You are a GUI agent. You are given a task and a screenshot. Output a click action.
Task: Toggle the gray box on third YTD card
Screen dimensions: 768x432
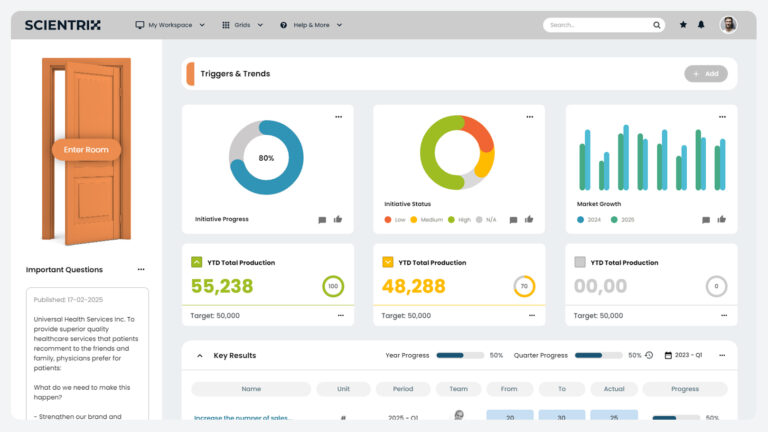(x=580, y=262)
